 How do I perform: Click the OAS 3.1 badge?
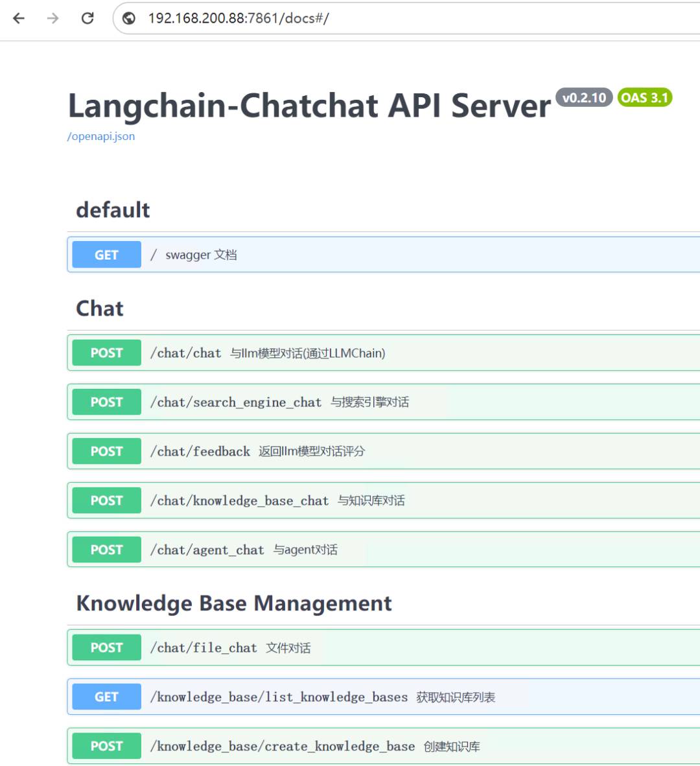point(645,98)
